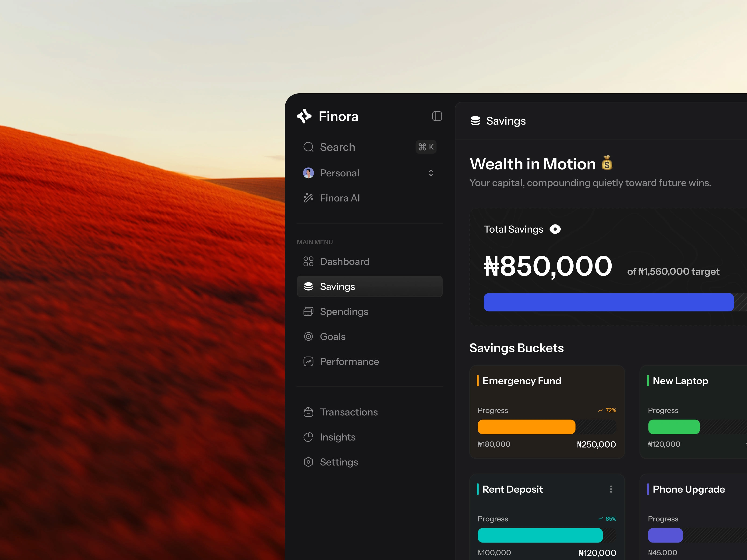Open the Insights pie chart icon

pos(308,437)
